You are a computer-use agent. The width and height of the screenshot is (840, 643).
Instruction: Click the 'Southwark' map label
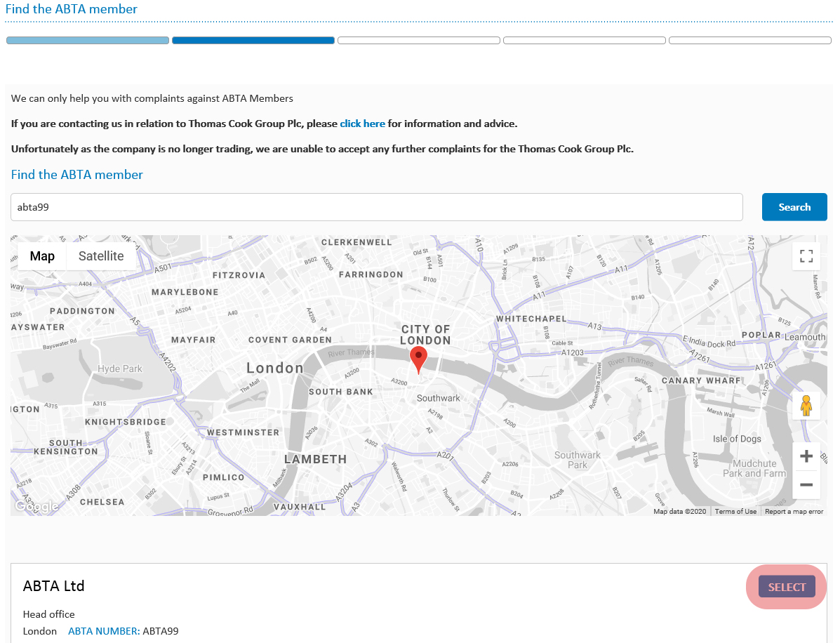[x=438, y=398]
